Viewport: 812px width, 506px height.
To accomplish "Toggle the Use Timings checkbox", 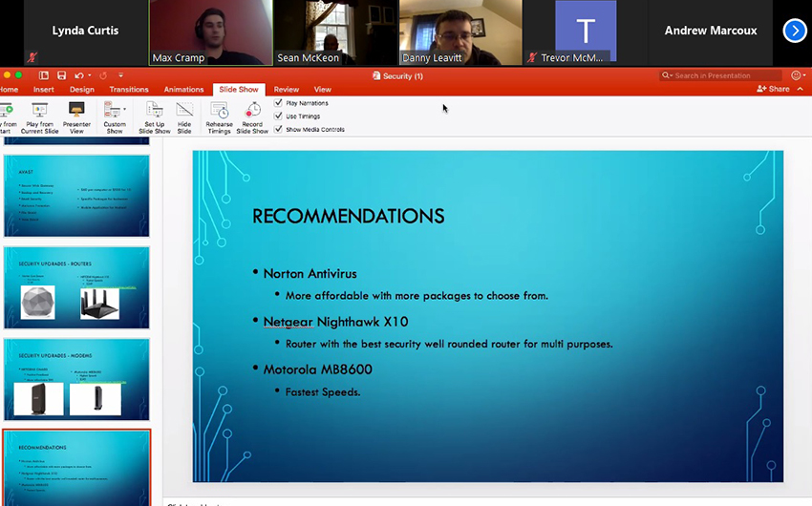I will point(279,116).
